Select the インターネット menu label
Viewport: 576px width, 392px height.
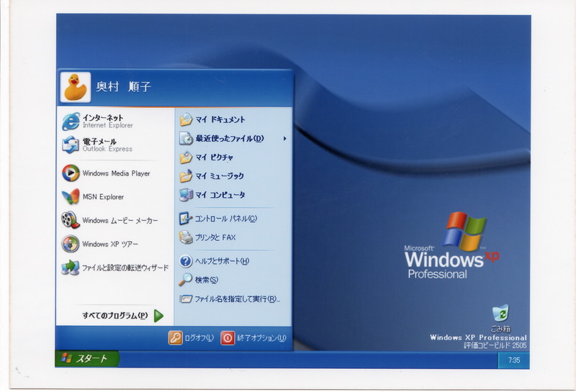pos(102,118)
